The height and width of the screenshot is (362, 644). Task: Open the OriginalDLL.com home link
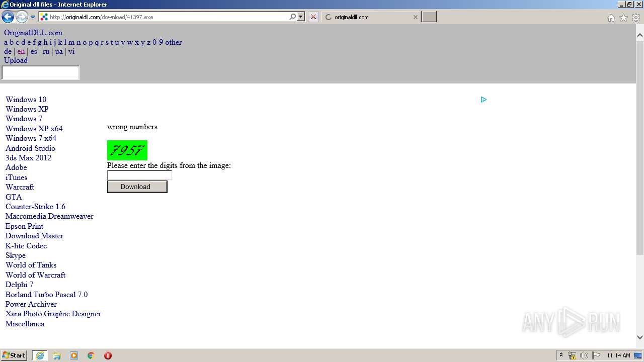(x=33, y=33)
